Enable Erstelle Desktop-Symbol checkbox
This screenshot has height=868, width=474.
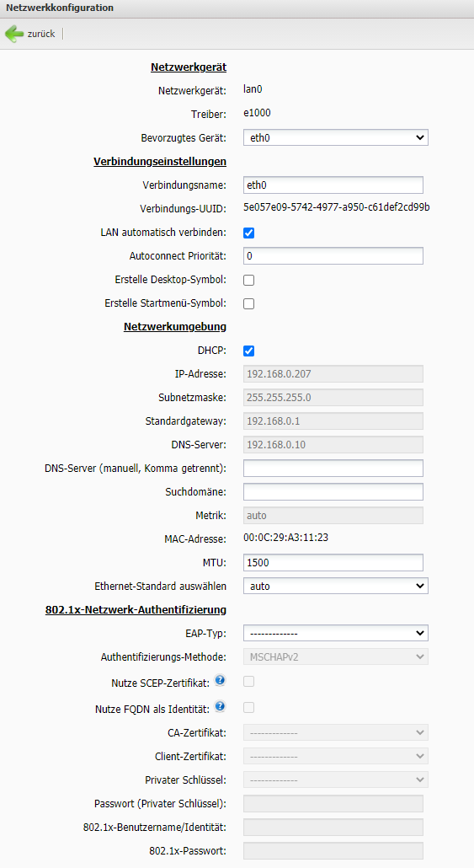pyautogui.click(x=249, y=280)
